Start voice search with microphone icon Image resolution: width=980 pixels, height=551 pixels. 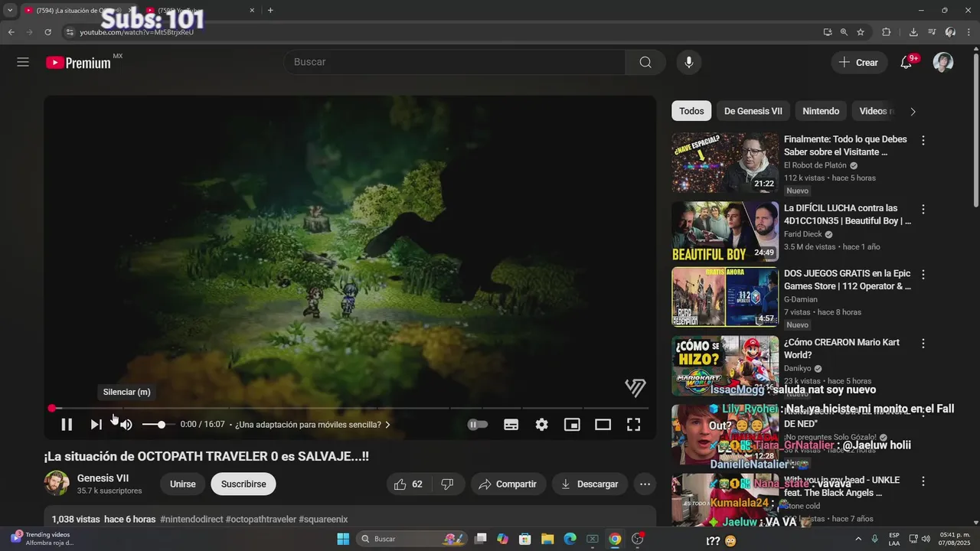pyautogui.click(x=689, y=62)
